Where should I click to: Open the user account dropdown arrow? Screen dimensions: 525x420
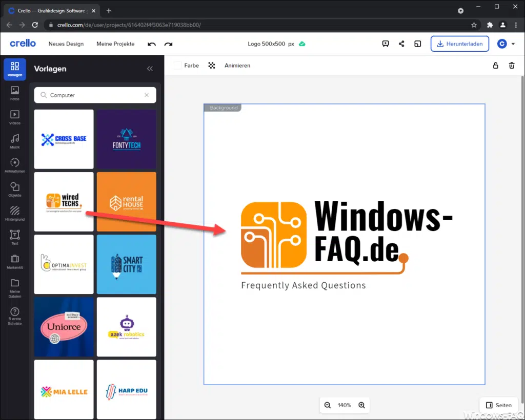(x=513, y=44)
